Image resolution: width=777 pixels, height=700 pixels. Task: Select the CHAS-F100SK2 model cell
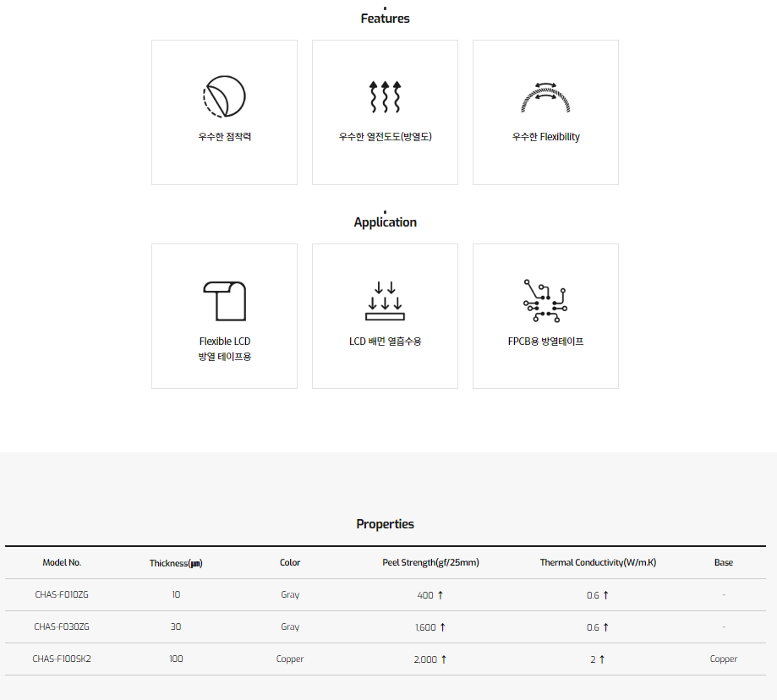[62, 659]
